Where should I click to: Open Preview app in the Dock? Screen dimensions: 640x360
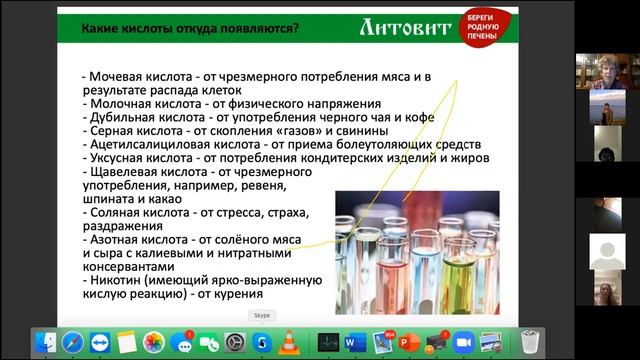tap(490, 342)
